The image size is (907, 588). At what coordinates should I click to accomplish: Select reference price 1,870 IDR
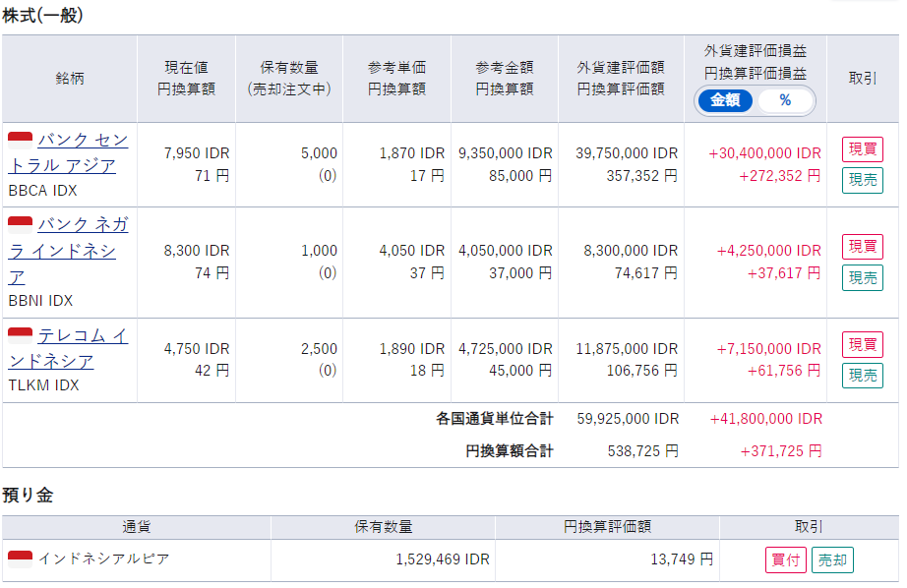(412, 153)
